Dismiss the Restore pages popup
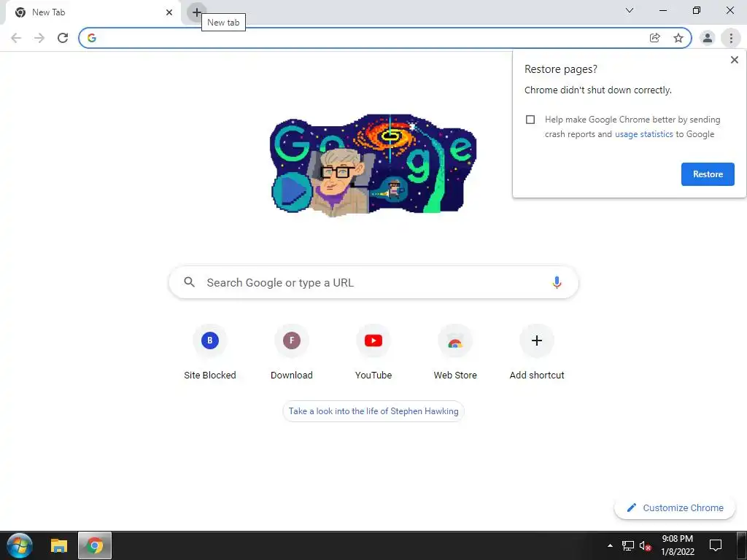 click(x=734, y=60)
